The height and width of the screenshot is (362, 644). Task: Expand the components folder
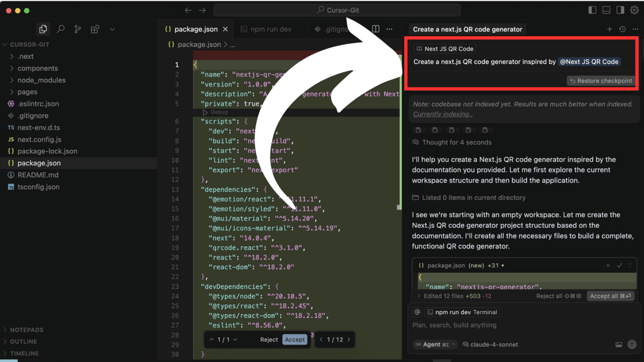pyautogui.click(x=11, y=68)
